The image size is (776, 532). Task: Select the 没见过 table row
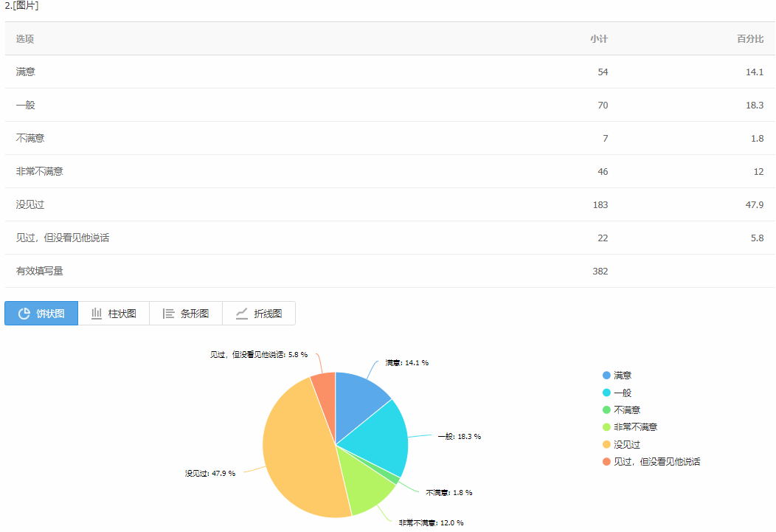pos(390,204)
